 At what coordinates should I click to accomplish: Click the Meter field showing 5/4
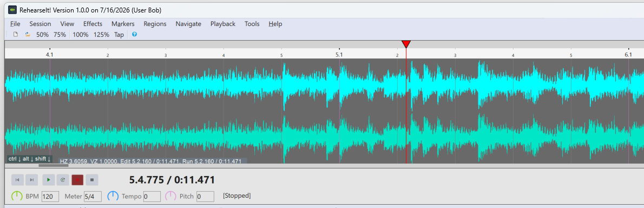tap(93, 197)
